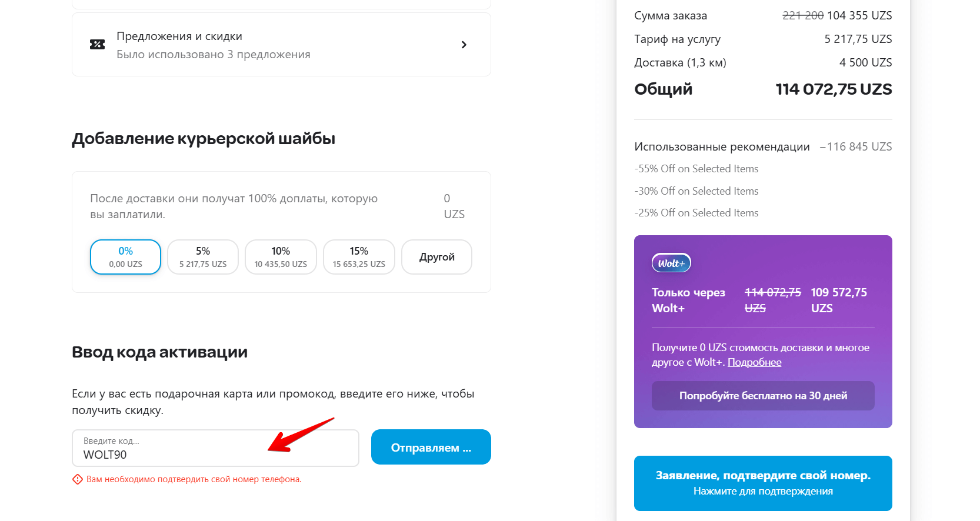Click the Wolt+ badge logo

pyautogui.click(x=671, y=263)
